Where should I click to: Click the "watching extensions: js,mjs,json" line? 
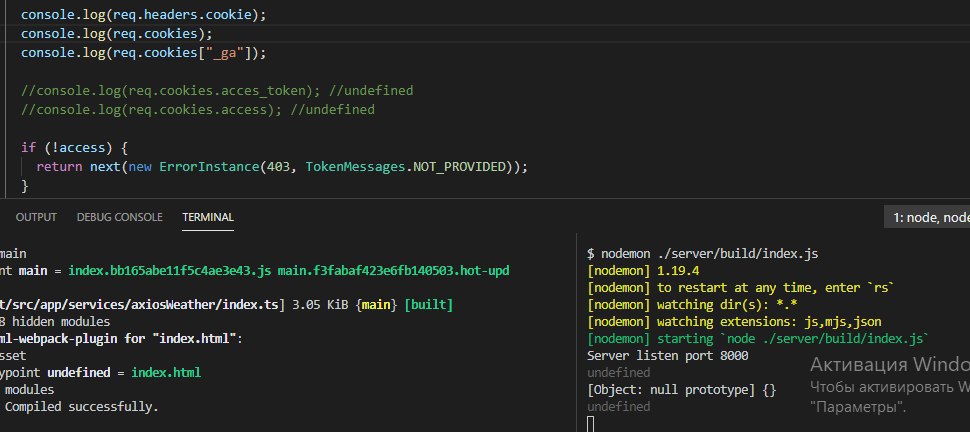tap(734, 321)
